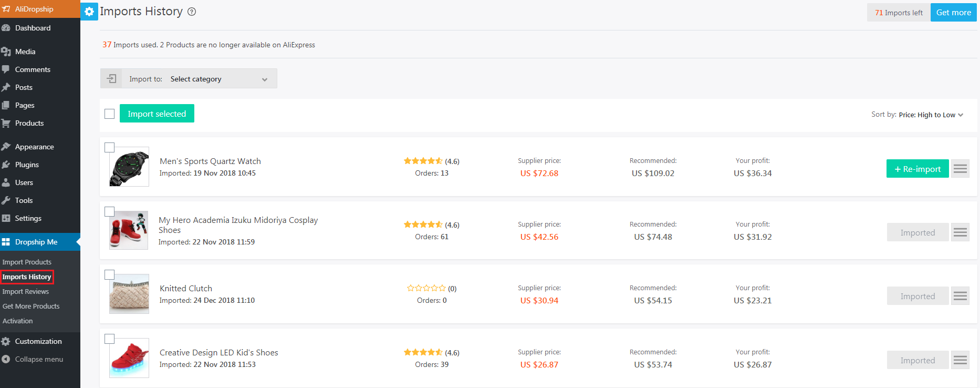Click the Dropship Me grid icon
The height and width of the screenshot is (388, 980).
click(6, 242)
